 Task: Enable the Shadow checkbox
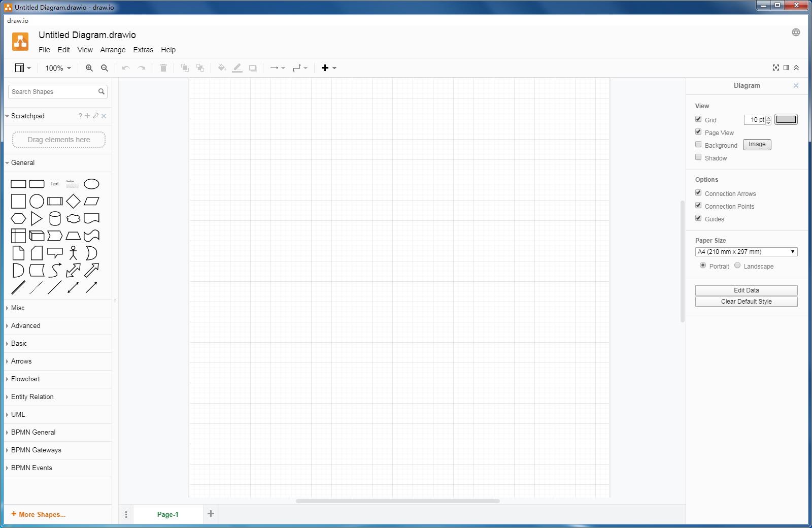[x=698, y=157]
